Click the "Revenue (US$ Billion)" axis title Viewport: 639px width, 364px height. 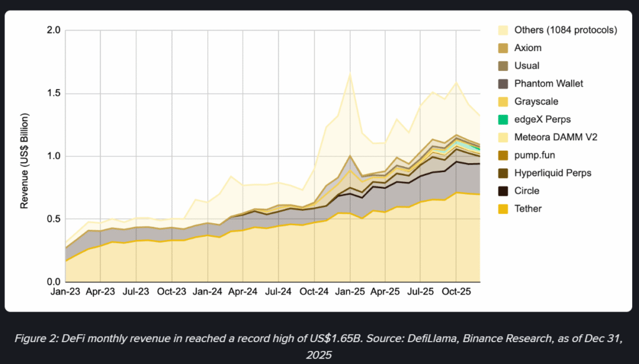click(x=25, y=161)
